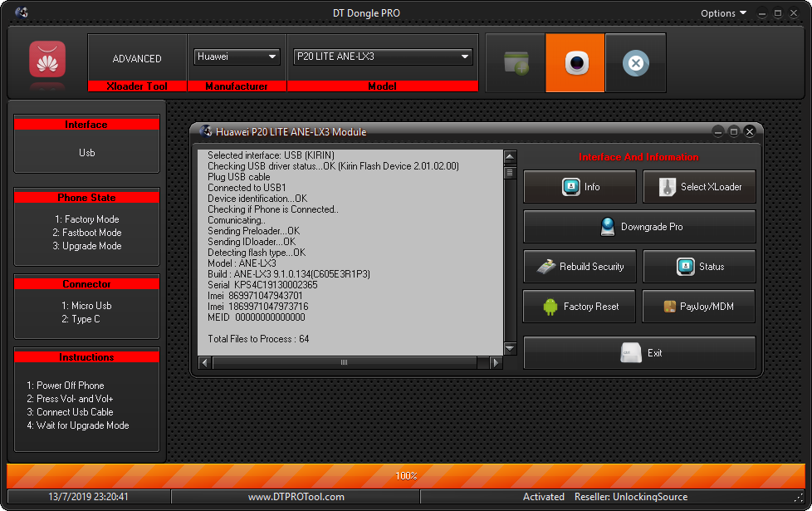Viewport: 812px width, 511px height.
Task: Click the 'Imei 869971047943701' log line
Action: (255, 296)
